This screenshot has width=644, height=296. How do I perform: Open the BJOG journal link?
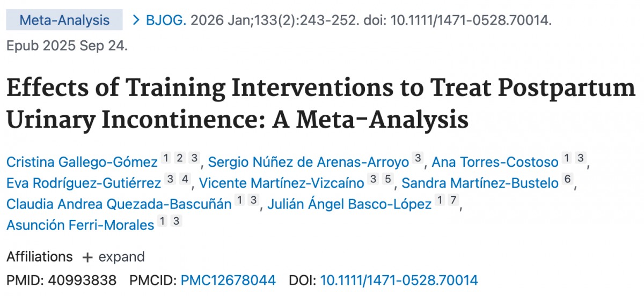(166, 21)
